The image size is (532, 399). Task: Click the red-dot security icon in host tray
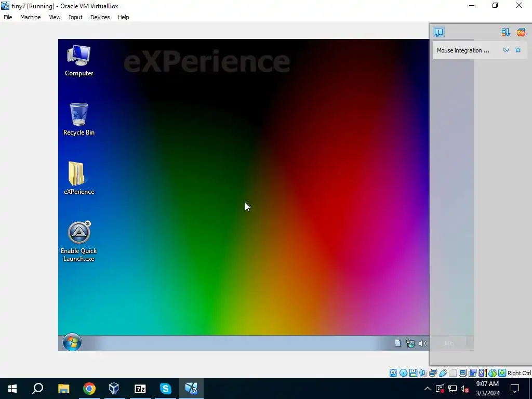pyautogui.click(x=440, y=389)
